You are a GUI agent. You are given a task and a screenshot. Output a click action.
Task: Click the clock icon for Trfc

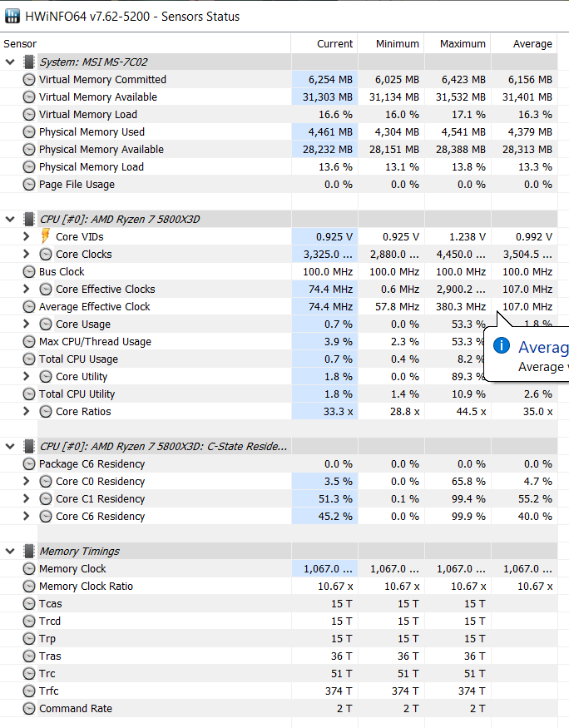pyautogui.click(x=29, y=691)
